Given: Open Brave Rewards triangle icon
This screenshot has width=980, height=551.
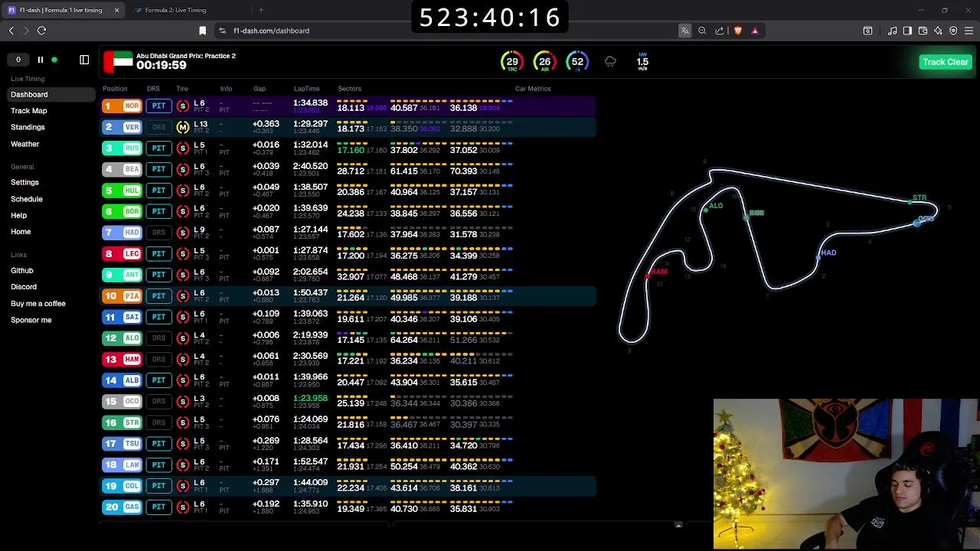Looking at the screenshot, I should pyautogui.click(x=755, y=31).
